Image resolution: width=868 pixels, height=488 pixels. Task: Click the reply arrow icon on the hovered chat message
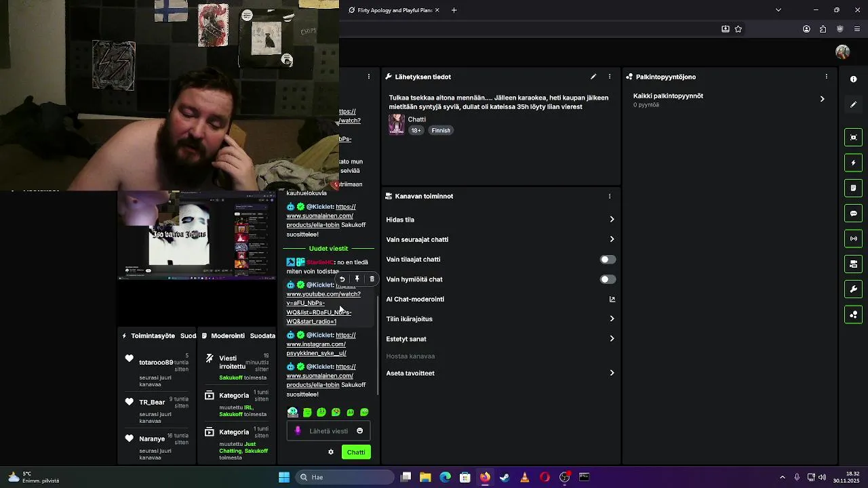coord(342,279)
